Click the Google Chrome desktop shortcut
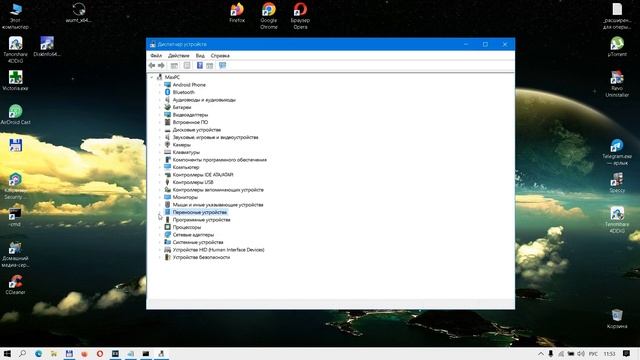 (x=269, y=16)
